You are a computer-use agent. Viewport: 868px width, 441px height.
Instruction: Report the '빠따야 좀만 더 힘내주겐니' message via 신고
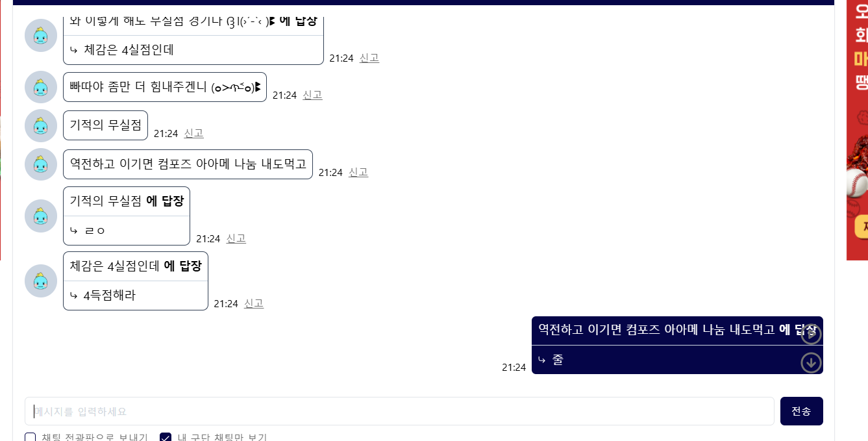coord(312,95)
